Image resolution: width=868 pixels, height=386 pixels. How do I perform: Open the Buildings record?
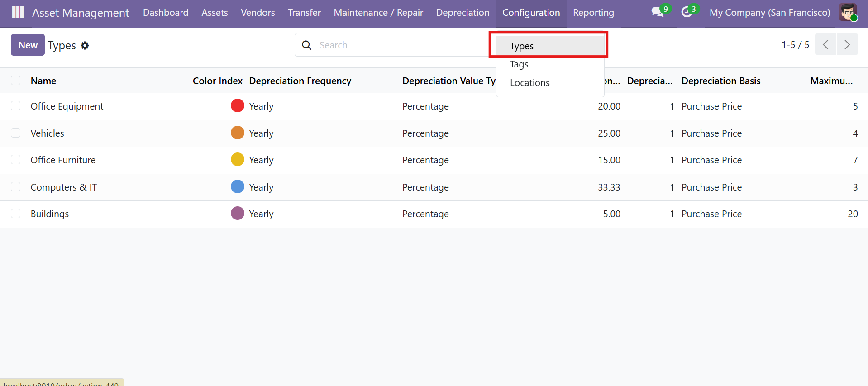50,214
